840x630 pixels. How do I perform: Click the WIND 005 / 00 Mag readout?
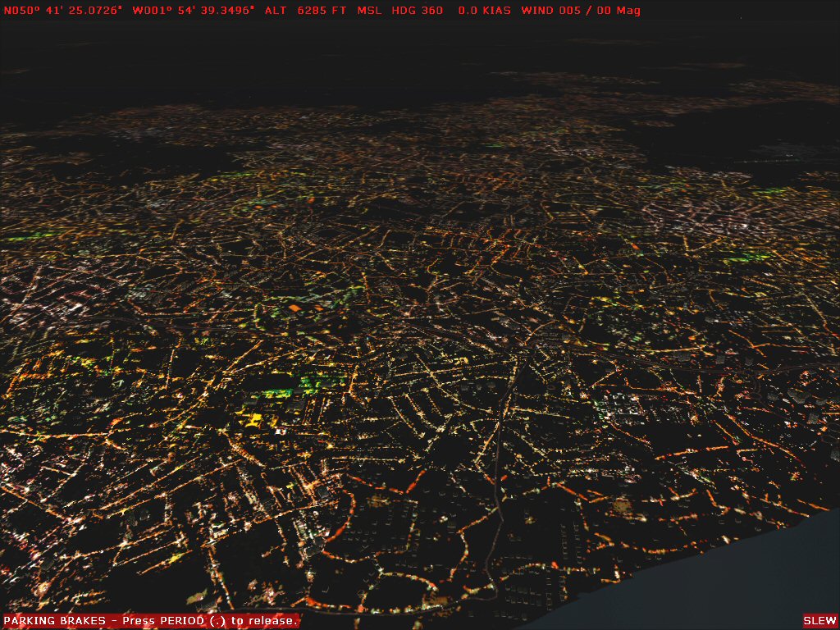tap(581, 10)
